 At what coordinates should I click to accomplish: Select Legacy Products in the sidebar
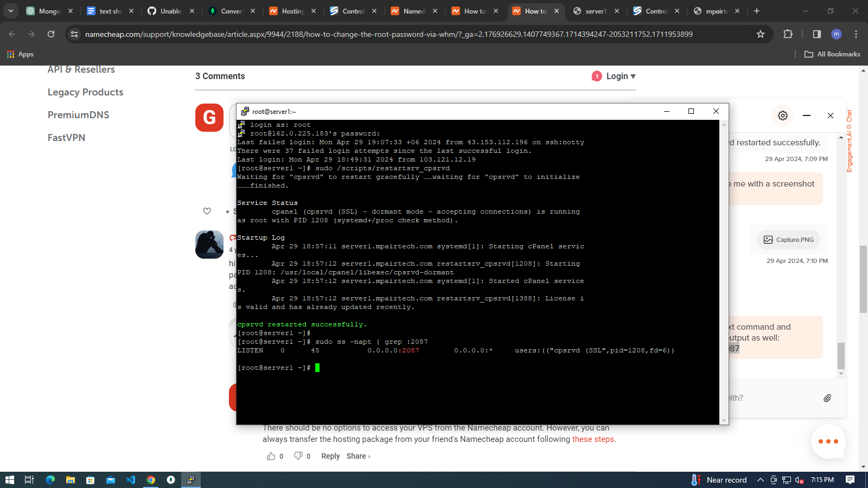[x=85, y=92]
